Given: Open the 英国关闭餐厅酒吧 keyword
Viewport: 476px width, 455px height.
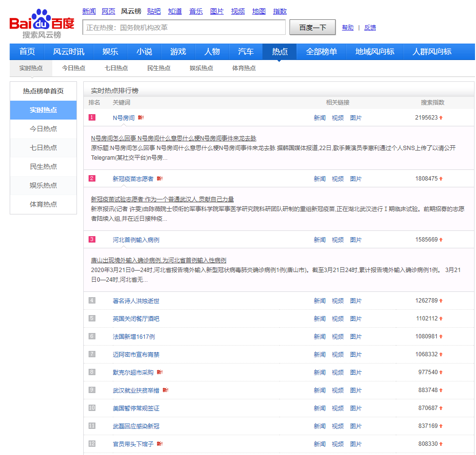Looking at the screenshot, I should click(136, 318).
